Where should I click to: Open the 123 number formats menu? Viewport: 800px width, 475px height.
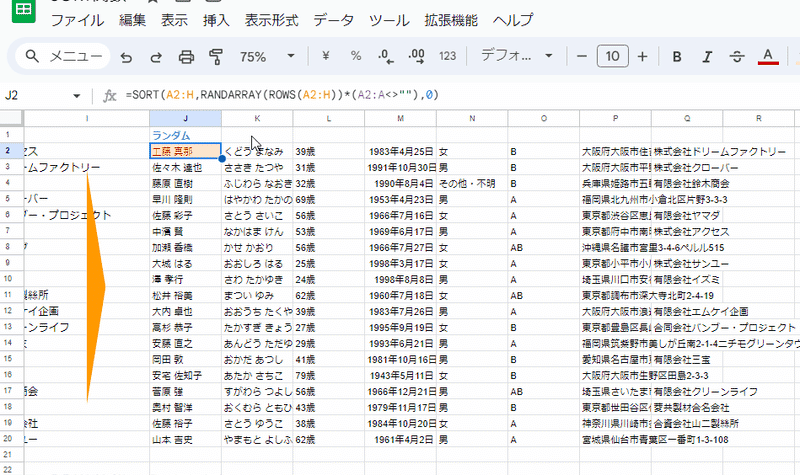447,56
